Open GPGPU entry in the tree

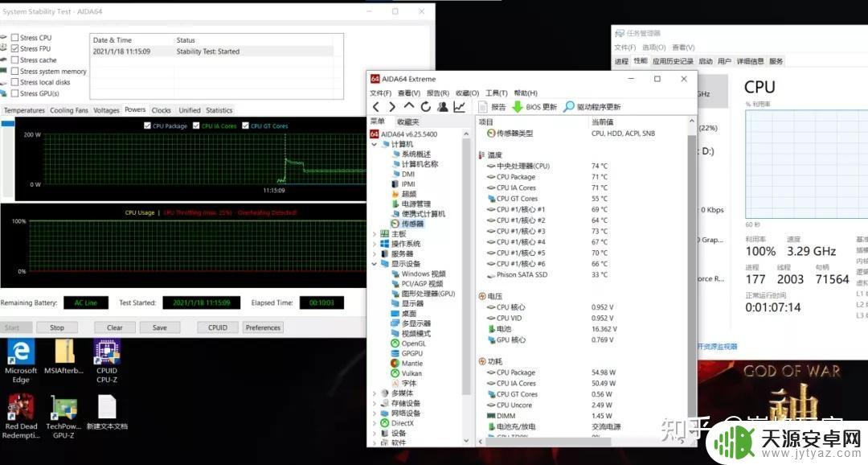[x=407, y=354]
